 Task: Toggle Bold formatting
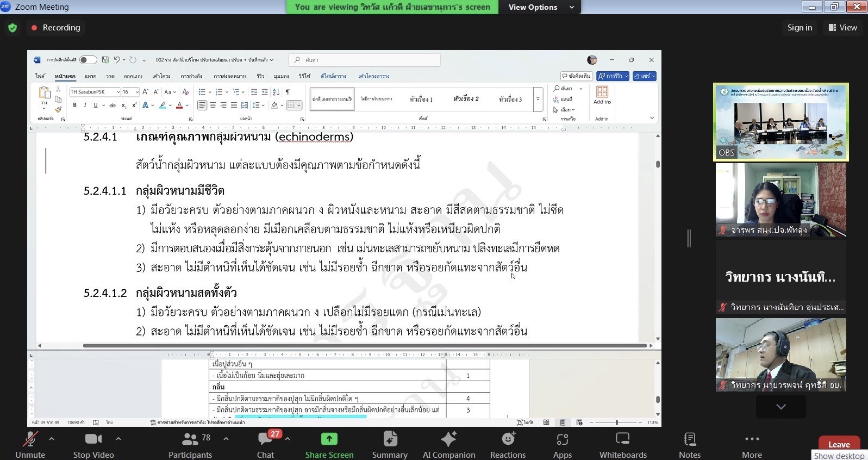74,105
